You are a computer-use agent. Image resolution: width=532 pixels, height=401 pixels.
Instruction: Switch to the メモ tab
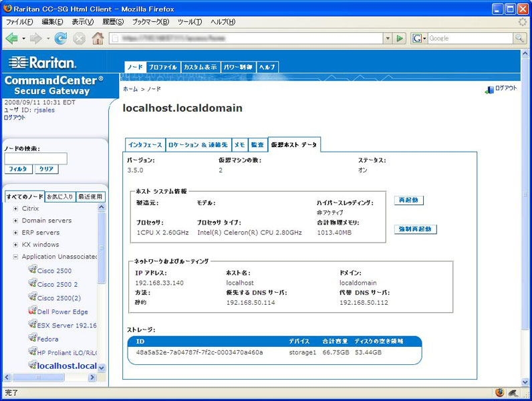pyautogui.click(x=239, y=145)
